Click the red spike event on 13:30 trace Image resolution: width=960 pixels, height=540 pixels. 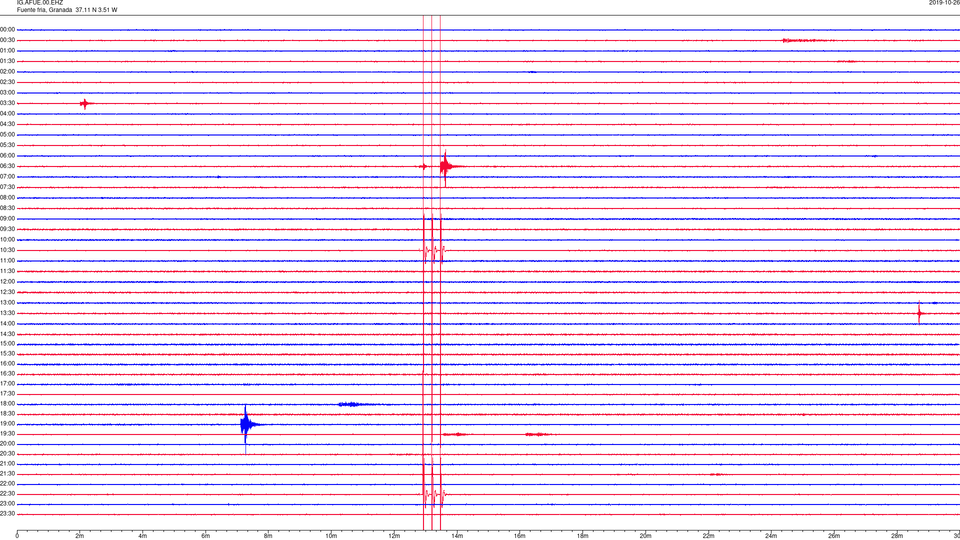[x=919, y=313]
